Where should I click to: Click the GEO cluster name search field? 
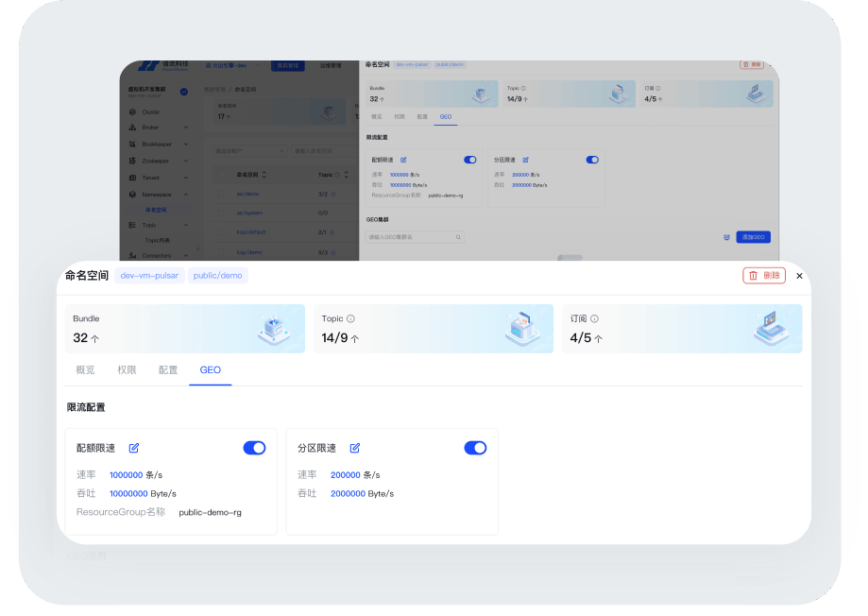(414, 237)
